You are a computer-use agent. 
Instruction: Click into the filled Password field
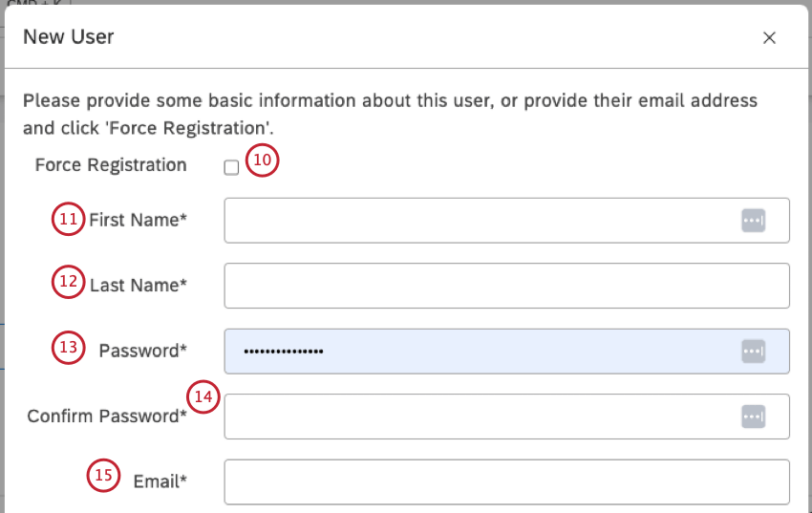pos(478,352)
